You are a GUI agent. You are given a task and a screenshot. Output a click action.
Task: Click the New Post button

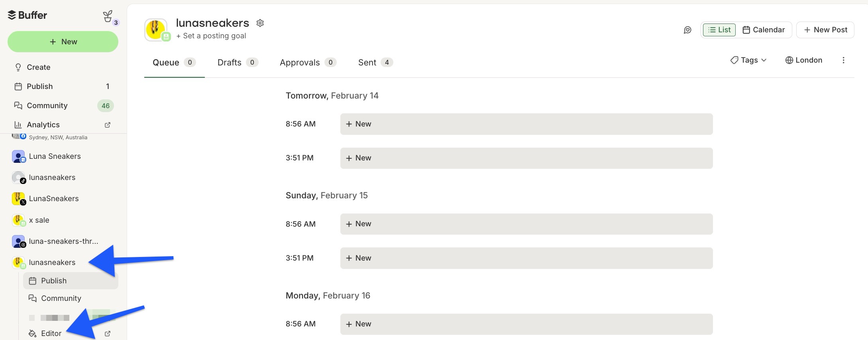pyautogui.click(x=825, y=30)
